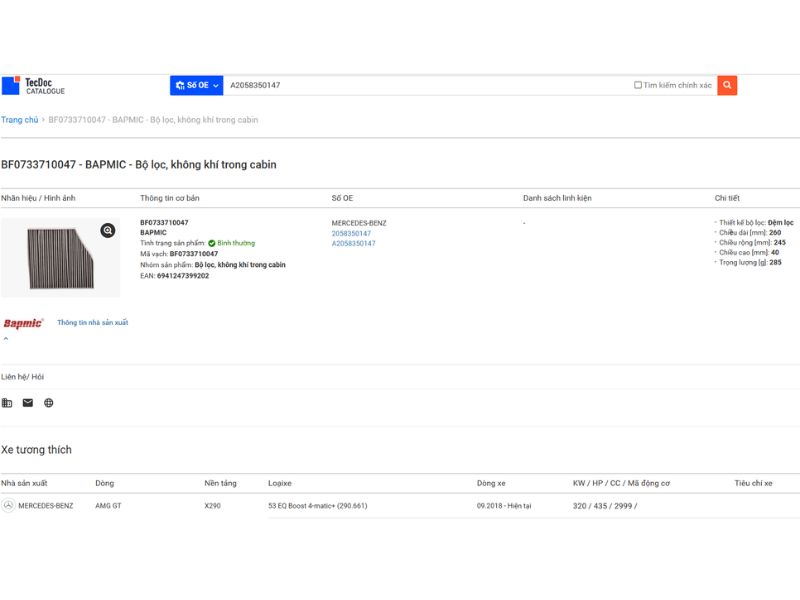Open the Số OE search type dropdown
800x600 pixels.
pos(196,85)
